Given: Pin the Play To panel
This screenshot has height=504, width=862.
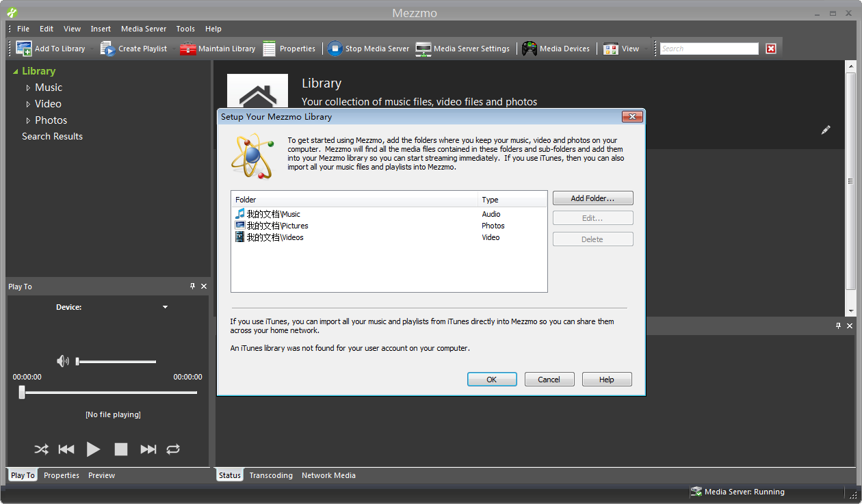Looking at the screenshot, I should [x=193, y=287].
